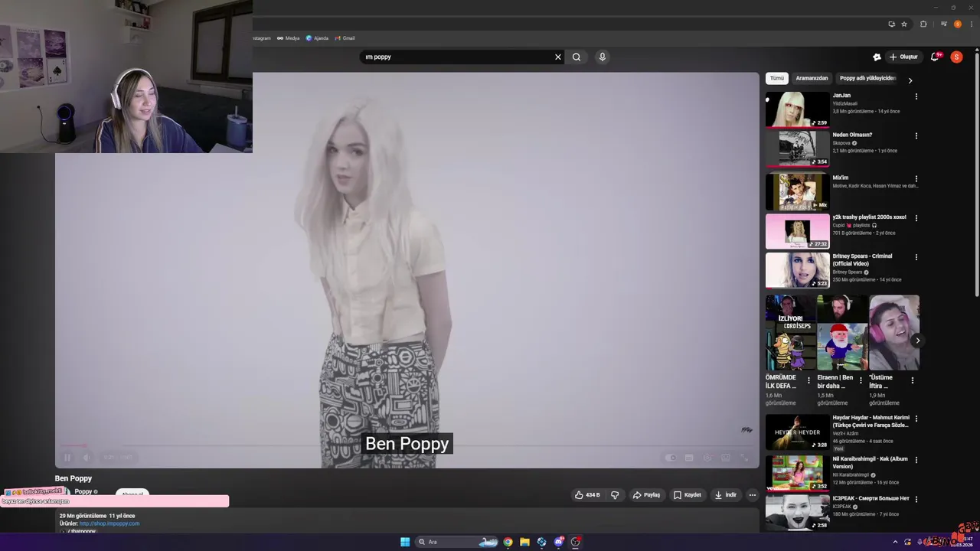980x551 pixels.
Task: Open Chrome extensions puzzle icon
Action: 923,24
